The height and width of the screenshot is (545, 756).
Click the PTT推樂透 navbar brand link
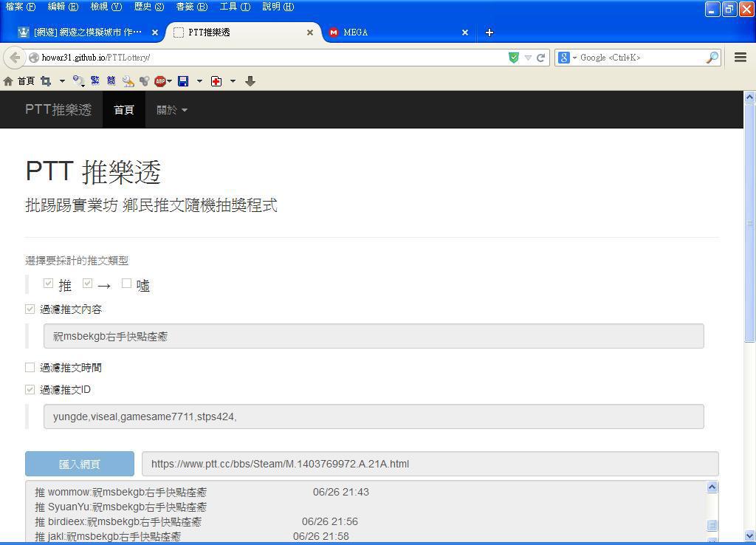point(58,109)
